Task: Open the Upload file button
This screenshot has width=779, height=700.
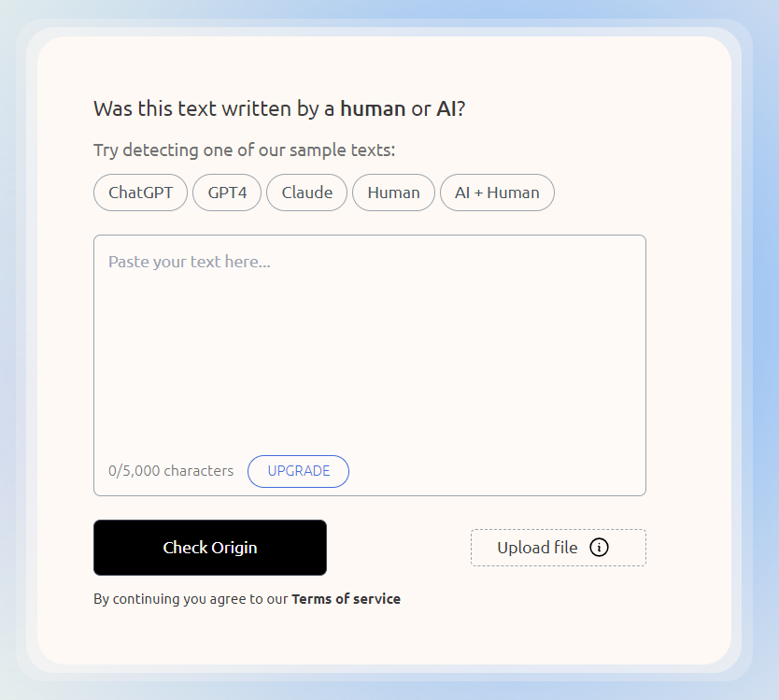Action: [559, 548]
